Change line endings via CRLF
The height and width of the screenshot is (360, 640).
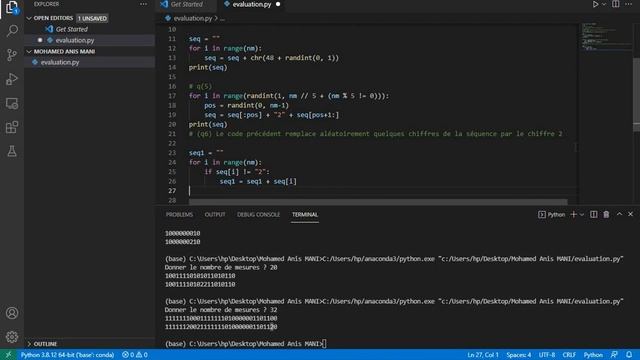(x=569, y=355)
